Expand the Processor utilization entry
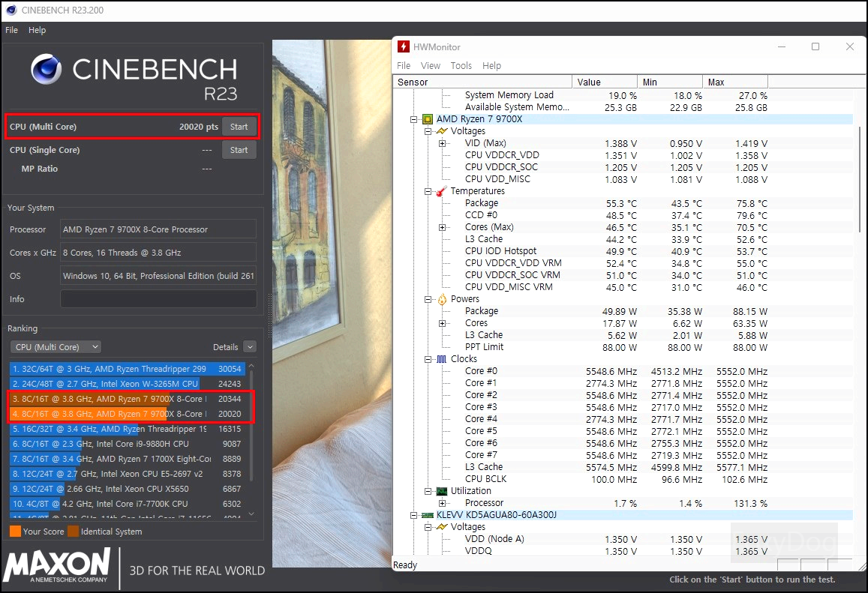Screen dimensions: 868x593 pos(443,503)
